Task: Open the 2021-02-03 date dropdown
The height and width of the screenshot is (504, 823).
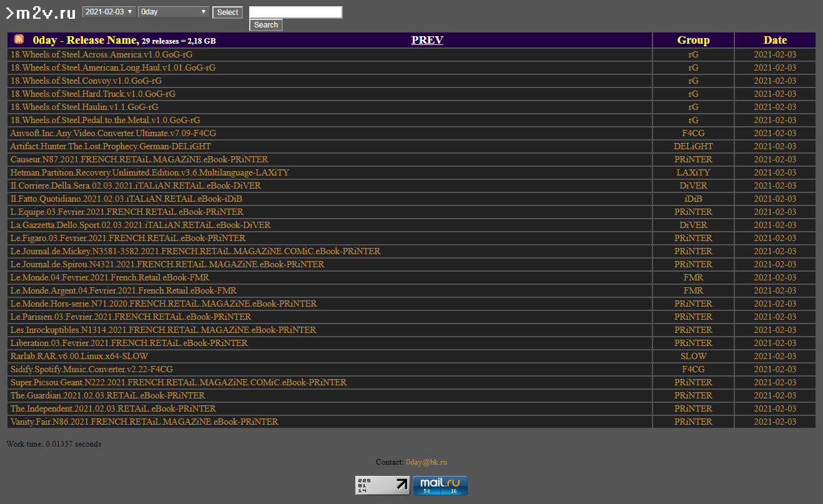Action: (x=109, y=12)
